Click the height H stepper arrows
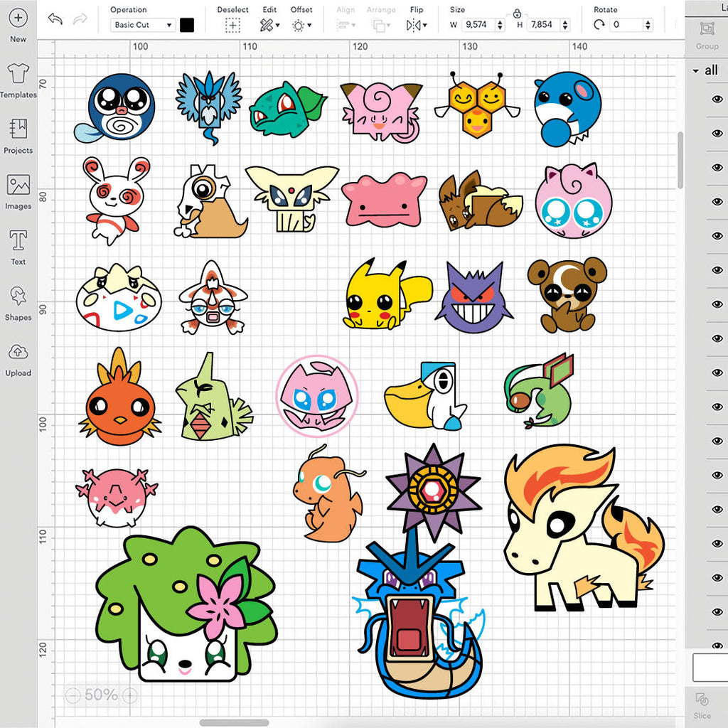This screenshot has height=728, width=728. 565,25
